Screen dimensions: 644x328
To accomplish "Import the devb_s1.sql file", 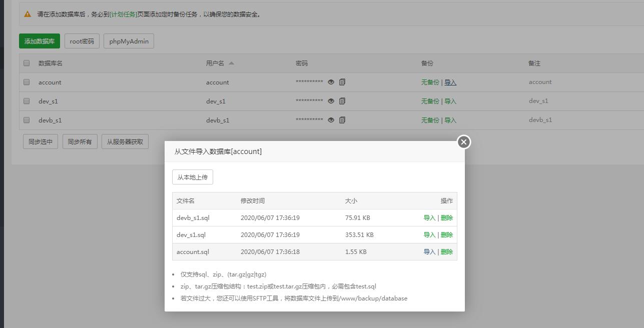I will click(429, 217).
